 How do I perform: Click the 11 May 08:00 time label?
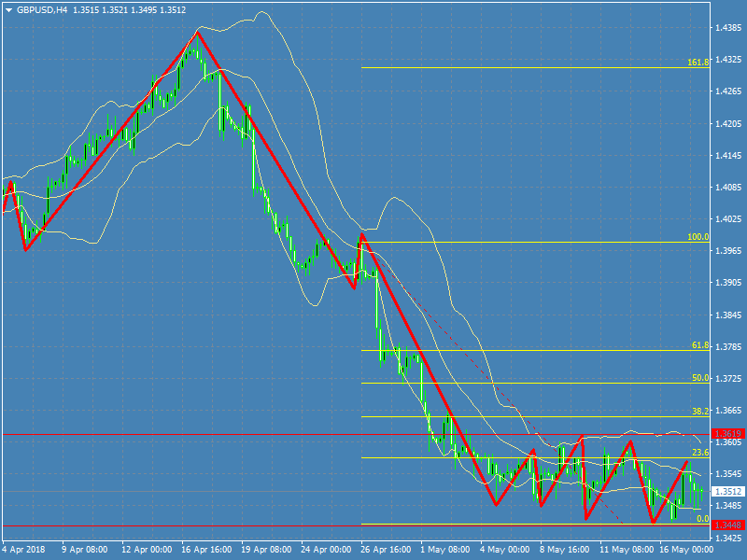[x=626, y=550]
